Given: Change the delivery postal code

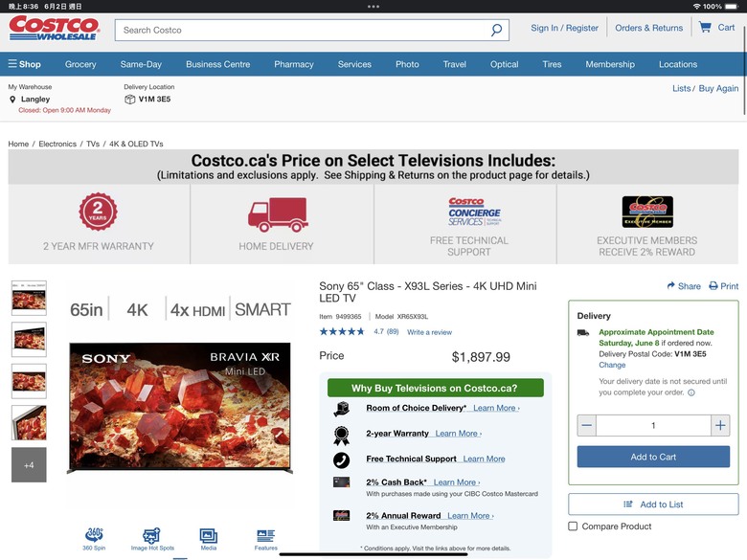Looking at the screenshot, I should click(612, 365).
